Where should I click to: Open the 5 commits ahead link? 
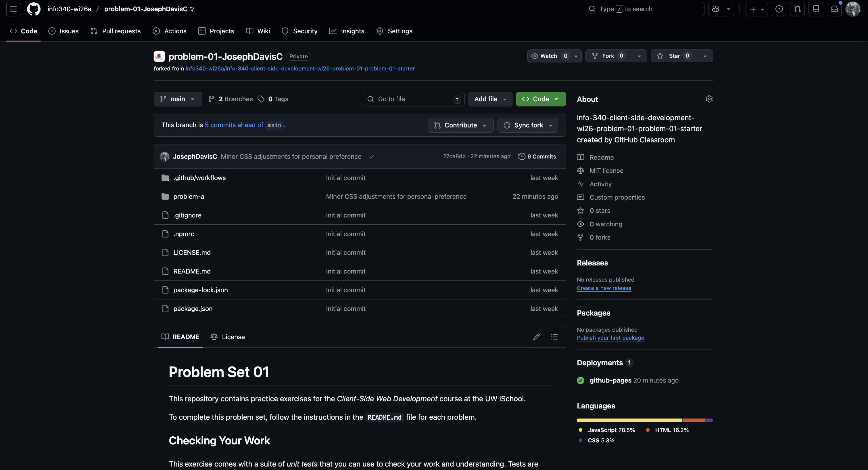(x=234, y=125)
